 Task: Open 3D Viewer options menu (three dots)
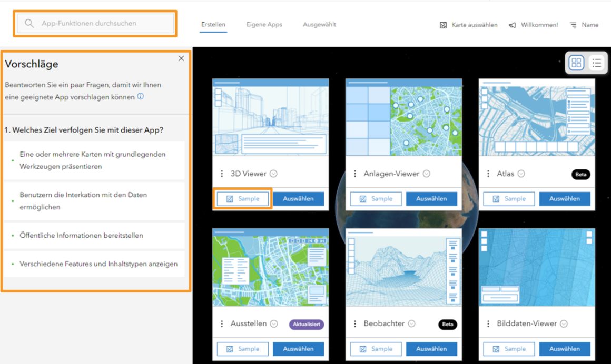point(222,174)
